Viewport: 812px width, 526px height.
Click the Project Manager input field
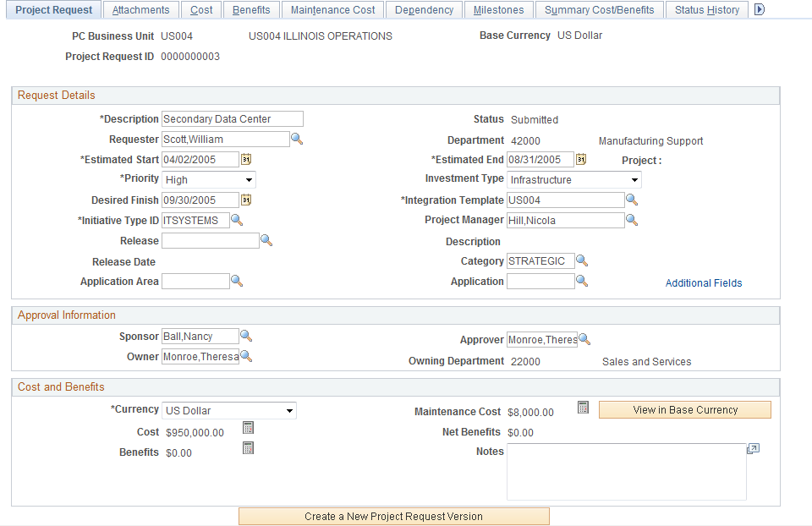[x=566, y=220]
